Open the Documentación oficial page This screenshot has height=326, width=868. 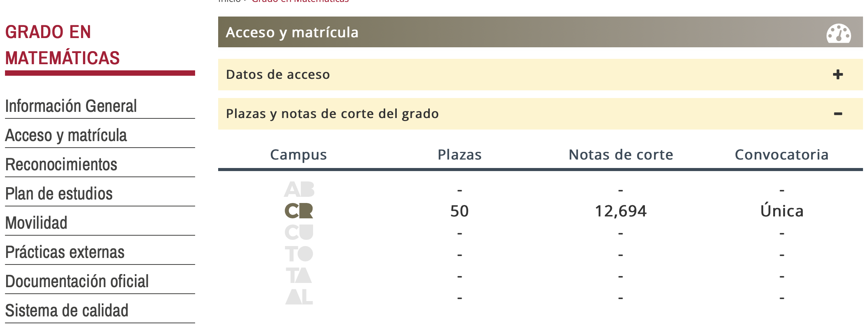click(x=76, y=281)
